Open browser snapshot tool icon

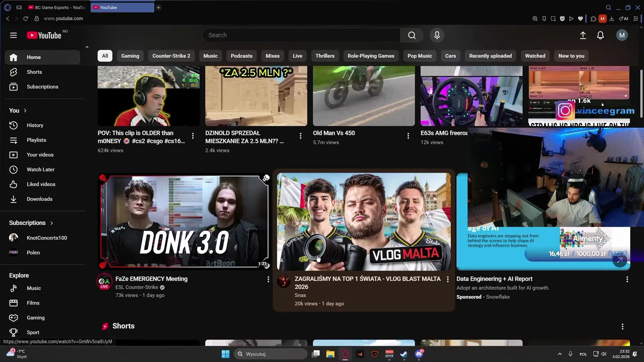click(553, 19)
